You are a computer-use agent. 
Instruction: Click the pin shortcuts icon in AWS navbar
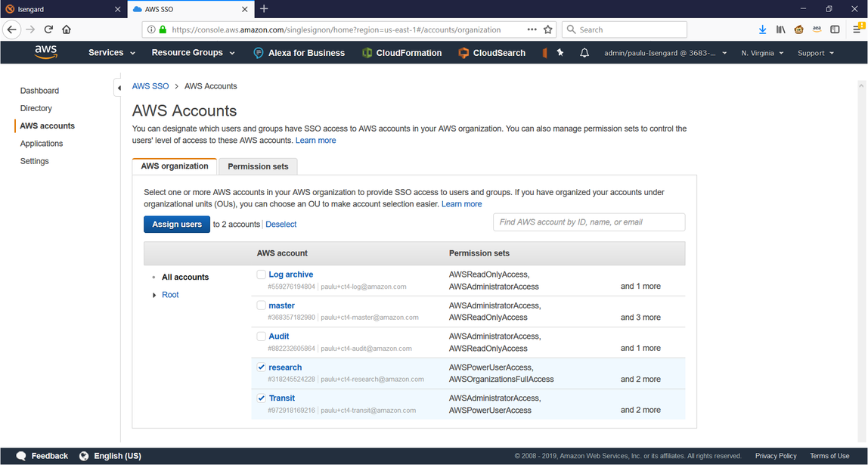(x=560, y=53)
